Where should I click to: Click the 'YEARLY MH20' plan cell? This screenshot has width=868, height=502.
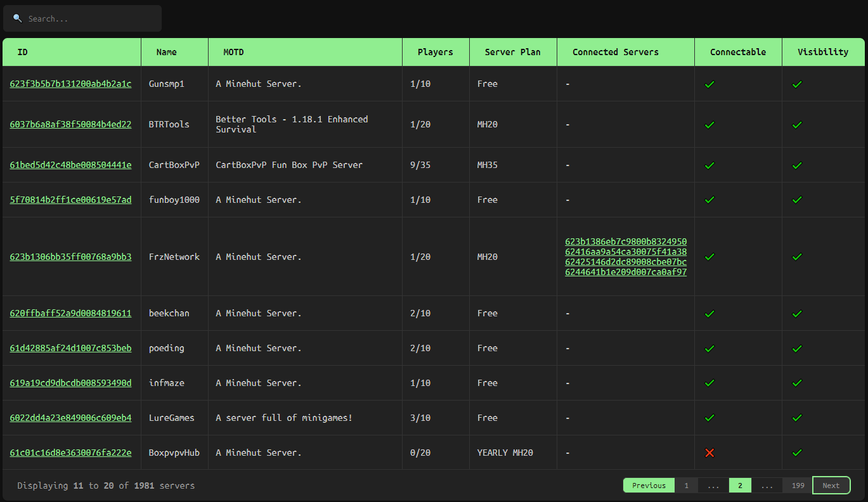[x=513, y=453]
